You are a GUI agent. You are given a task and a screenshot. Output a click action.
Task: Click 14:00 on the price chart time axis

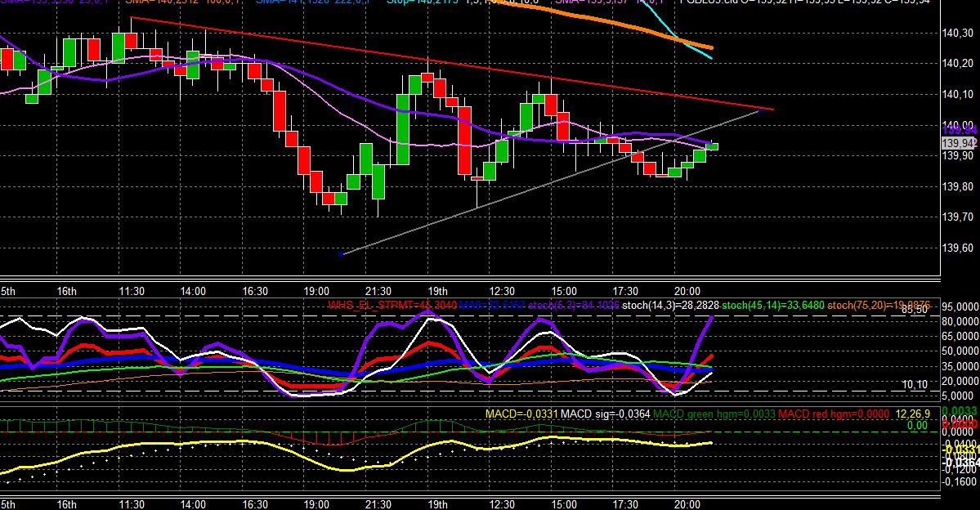tap(193, 291)
